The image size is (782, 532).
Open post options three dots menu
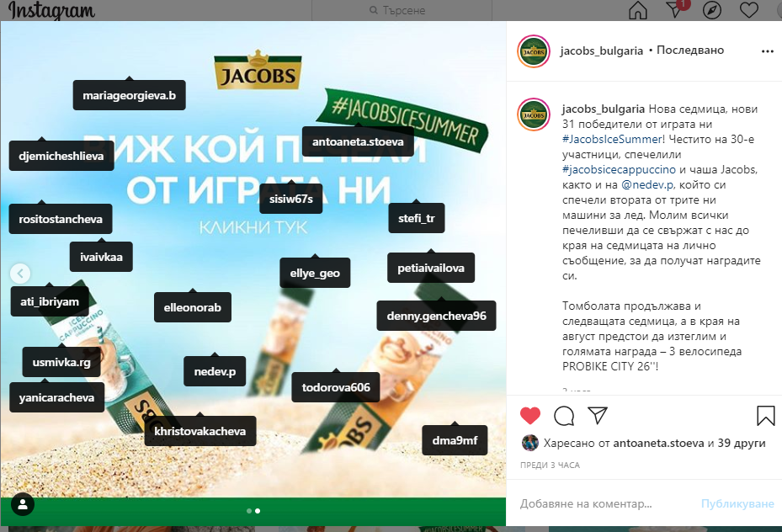(x=768, y=51)
